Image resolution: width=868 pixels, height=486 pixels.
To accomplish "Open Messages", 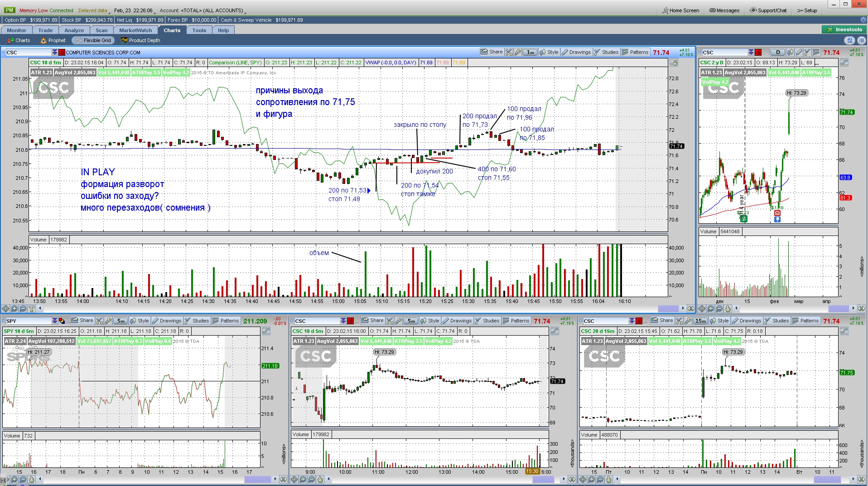I will pyautogui.click(x=724, y=10).
